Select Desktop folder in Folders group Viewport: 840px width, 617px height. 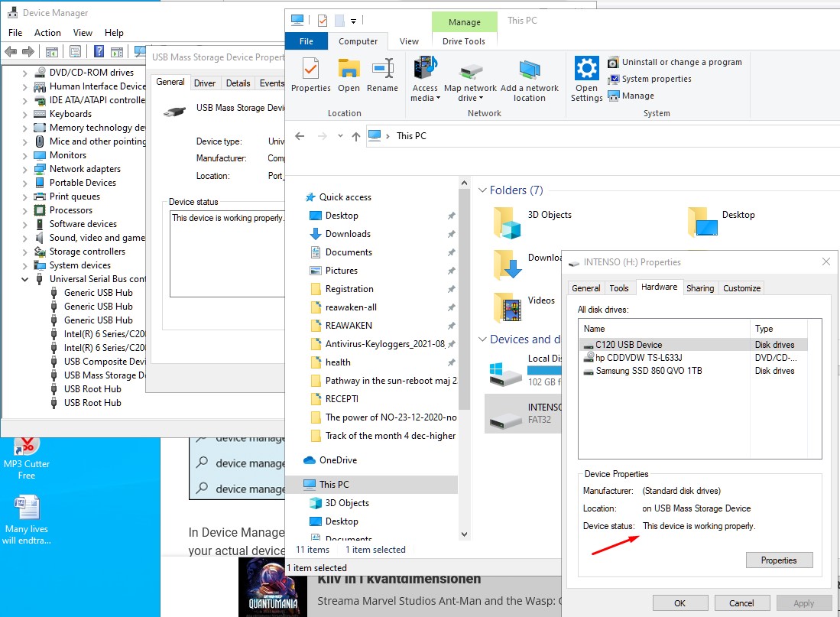click(x=722, y=221)
